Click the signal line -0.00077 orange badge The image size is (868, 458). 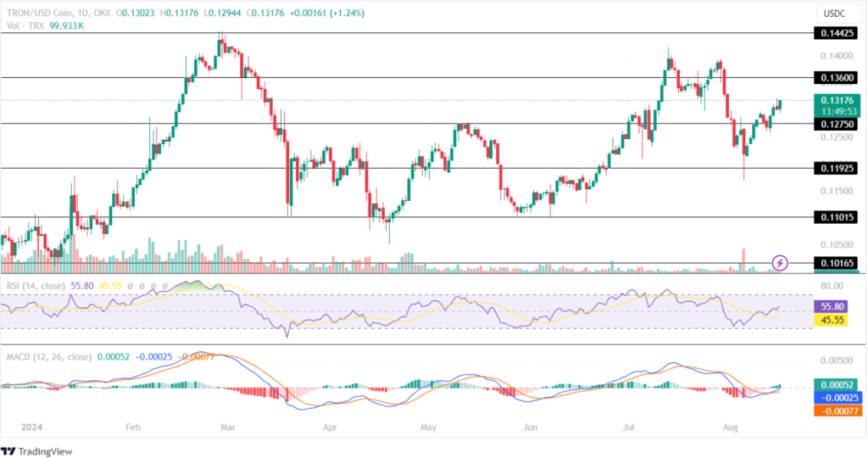[837, 411]
